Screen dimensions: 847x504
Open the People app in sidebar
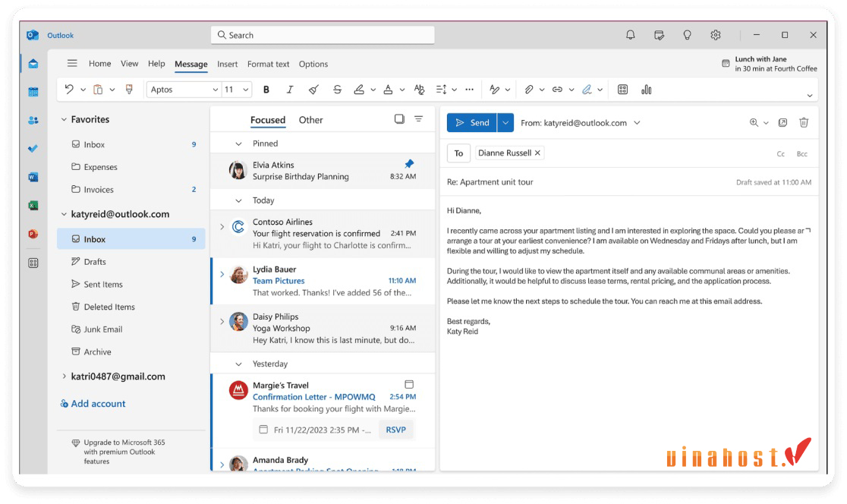(x=33, y=120)
